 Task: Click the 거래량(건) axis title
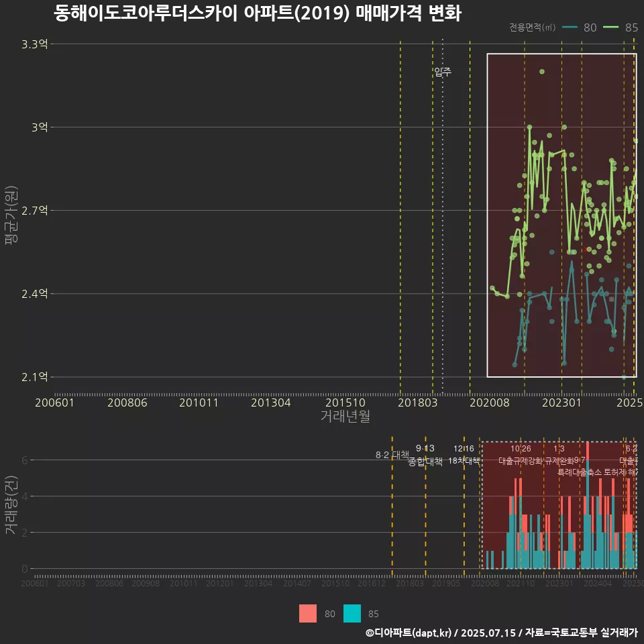pos(11,504)
